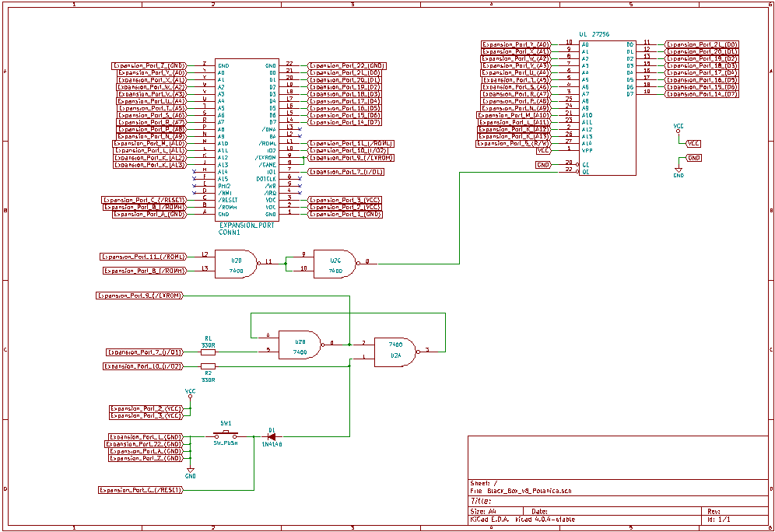775x532 pixels.
Task: Click the VCC label at U1 VPP pin
Action: 543,151
